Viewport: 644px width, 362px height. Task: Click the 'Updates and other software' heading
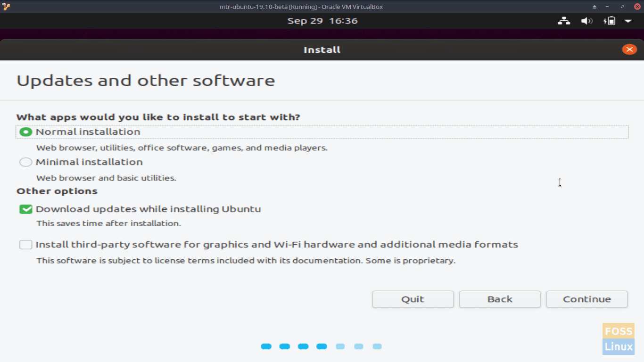point(146,81)
